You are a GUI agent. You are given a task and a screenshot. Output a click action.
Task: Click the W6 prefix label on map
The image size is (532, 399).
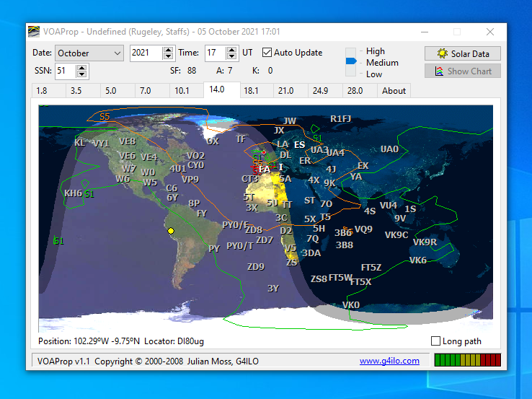[123, 179]
